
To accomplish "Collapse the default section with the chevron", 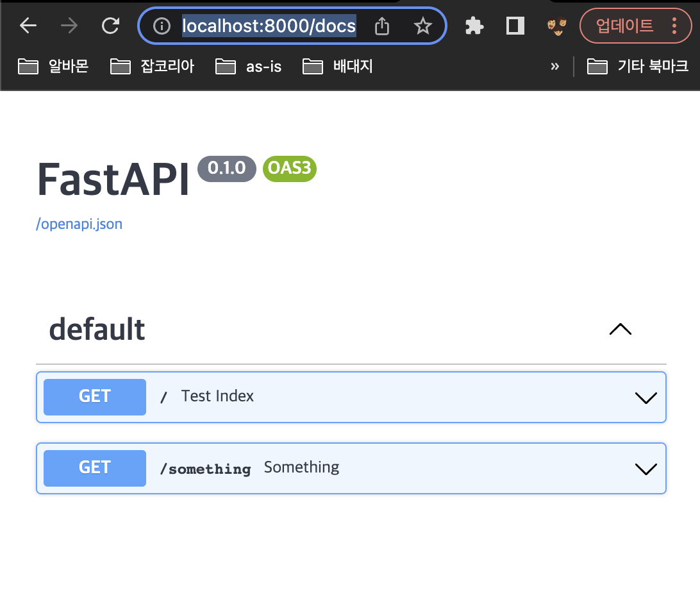I will pos(621,330).
